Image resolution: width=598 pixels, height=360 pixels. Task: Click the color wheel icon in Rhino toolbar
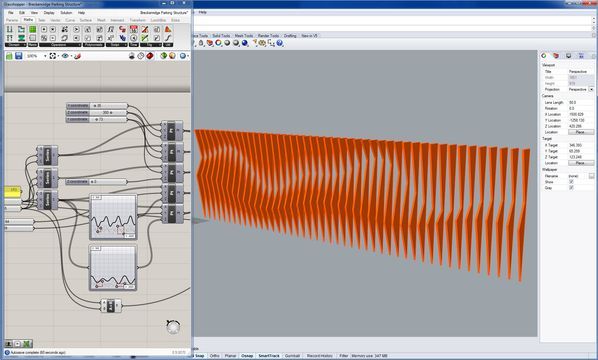219,43
